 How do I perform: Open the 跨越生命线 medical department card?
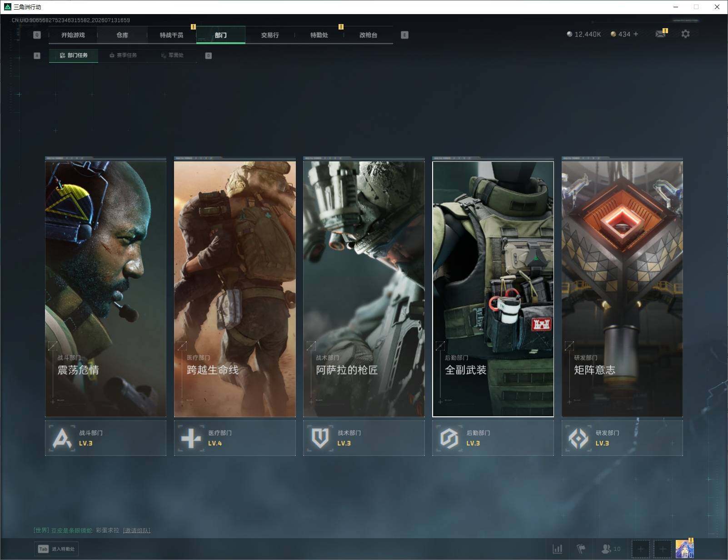[234, 289]
